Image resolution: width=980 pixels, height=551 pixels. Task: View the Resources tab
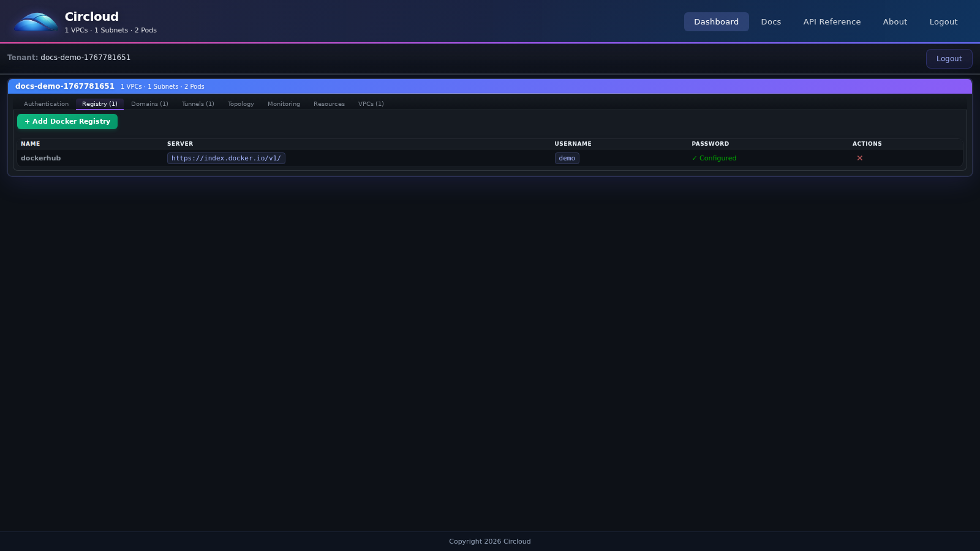pyautogui.click(x=329, y=103)
